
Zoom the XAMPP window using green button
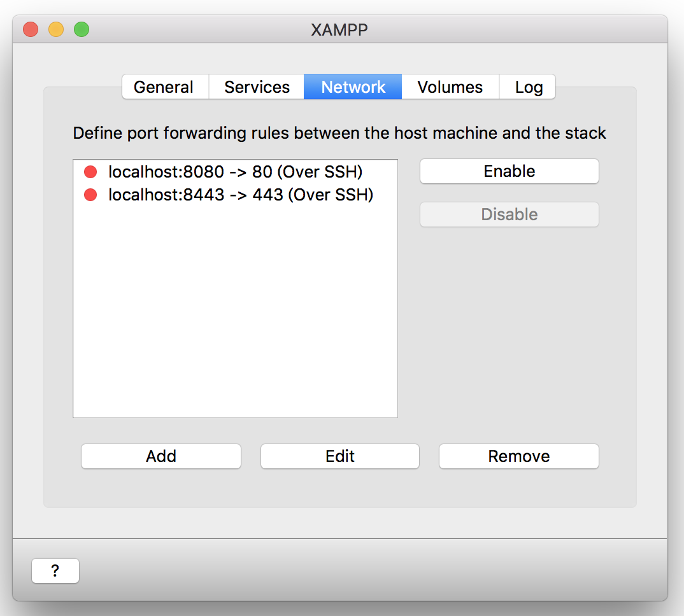[82, 29]
